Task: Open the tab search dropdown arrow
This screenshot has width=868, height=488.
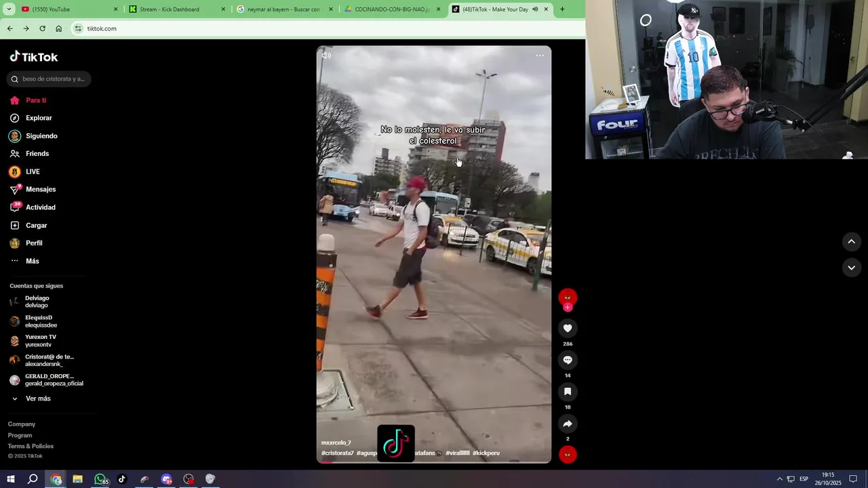Action: click(x=7, y=9)
